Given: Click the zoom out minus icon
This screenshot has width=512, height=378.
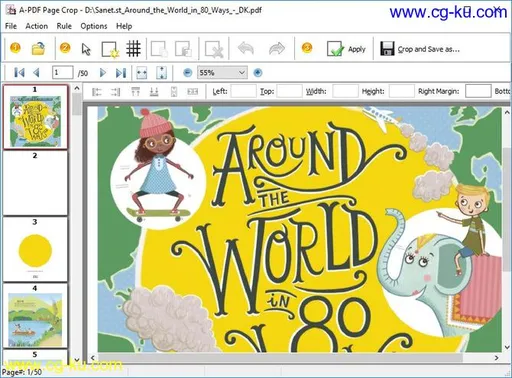Looking at the screenshot, I should click(188, 72).
